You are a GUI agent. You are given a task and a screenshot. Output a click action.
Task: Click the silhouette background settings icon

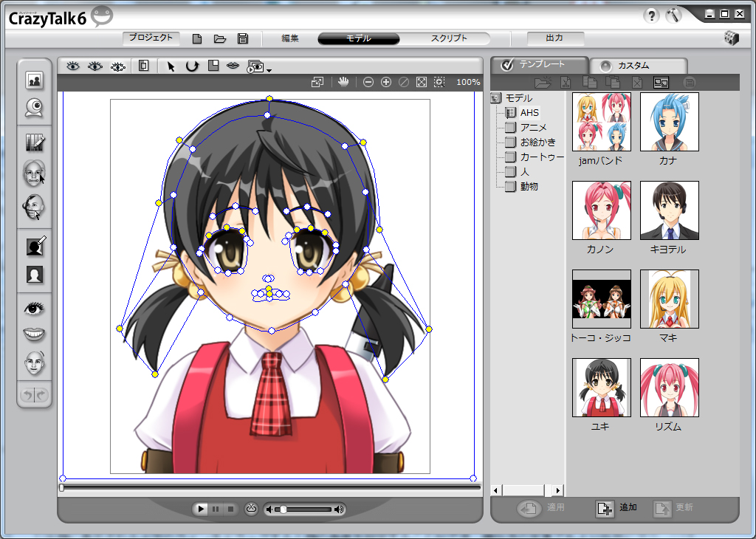pos(34,275)
